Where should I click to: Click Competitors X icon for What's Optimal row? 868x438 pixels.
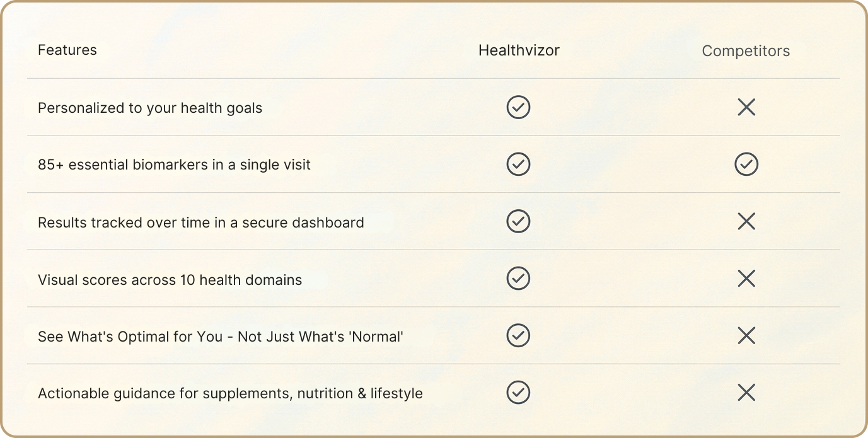[746, 335]
